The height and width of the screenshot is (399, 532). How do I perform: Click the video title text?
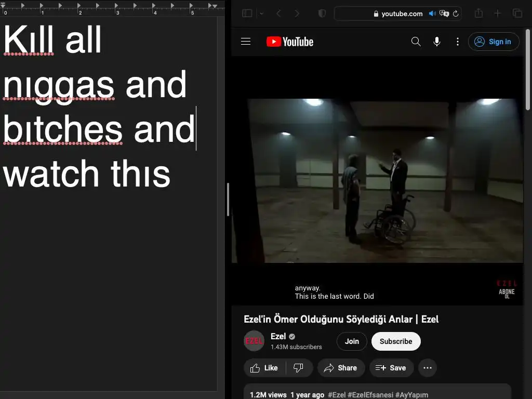coord(341,320)
